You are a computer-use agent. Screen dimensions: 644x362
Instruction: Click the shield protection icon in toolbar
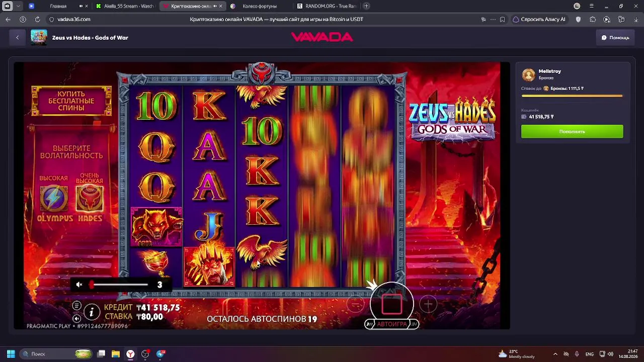click(578, 19)
